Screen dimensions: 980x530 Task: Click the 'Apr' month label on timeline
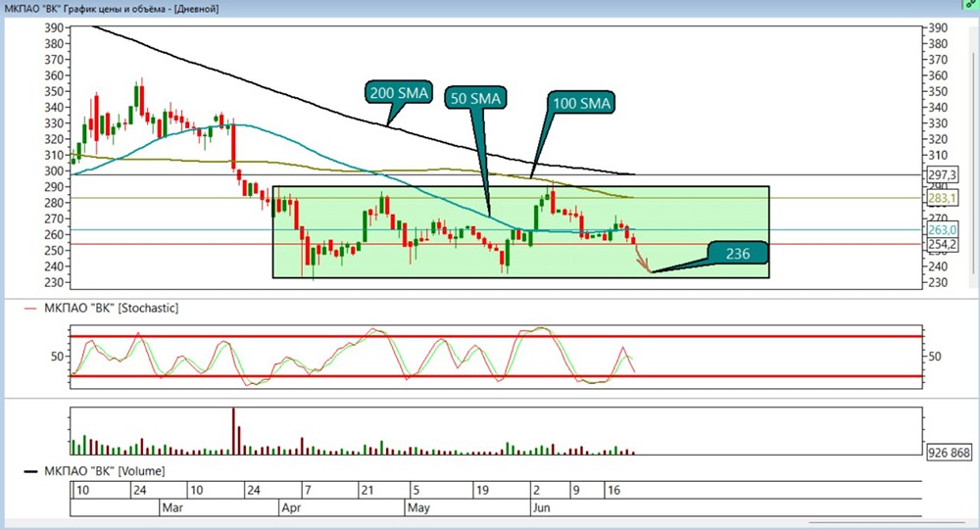click(291, 507)
